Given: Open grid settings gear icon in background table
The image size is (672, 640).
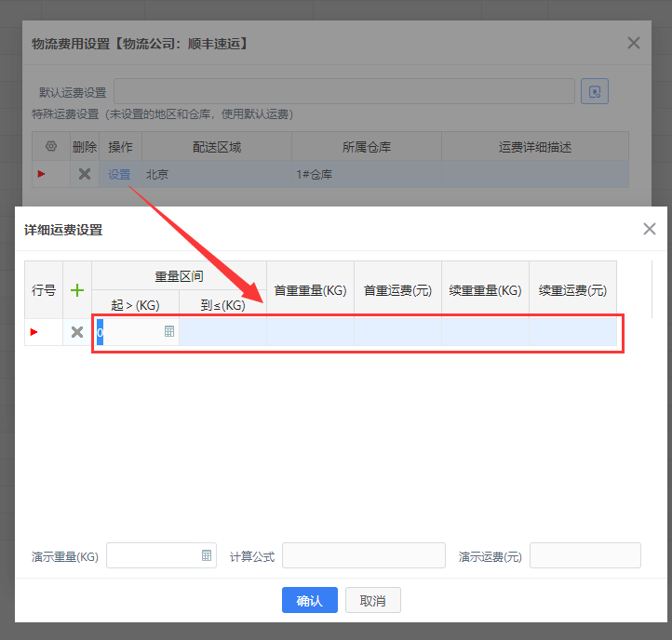Looking at the screenshot, I should click(x=51, y=146).
